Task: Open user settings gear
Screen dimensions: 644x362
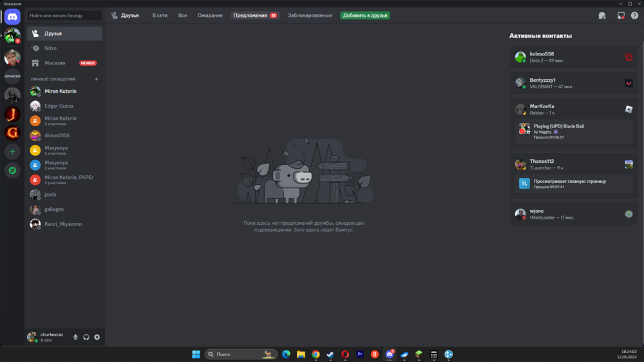Action: [97, 338]
